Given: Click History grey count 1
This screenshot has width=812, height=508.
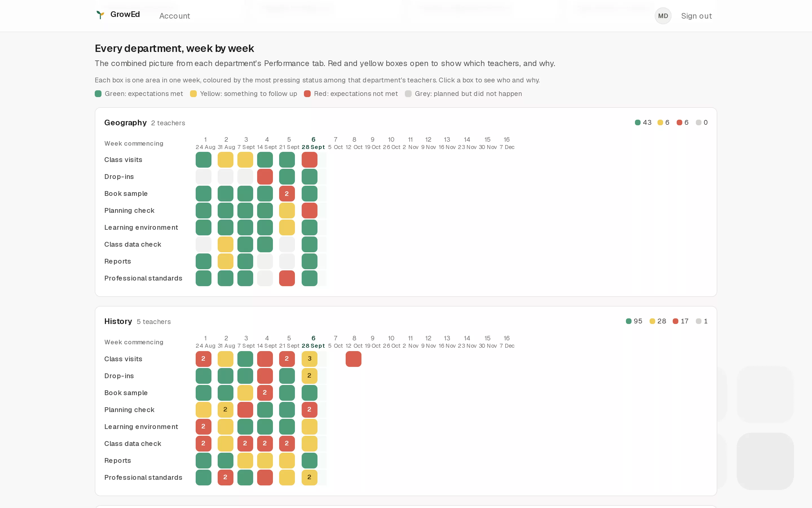Looking at the screenshot, I should 701,321.
